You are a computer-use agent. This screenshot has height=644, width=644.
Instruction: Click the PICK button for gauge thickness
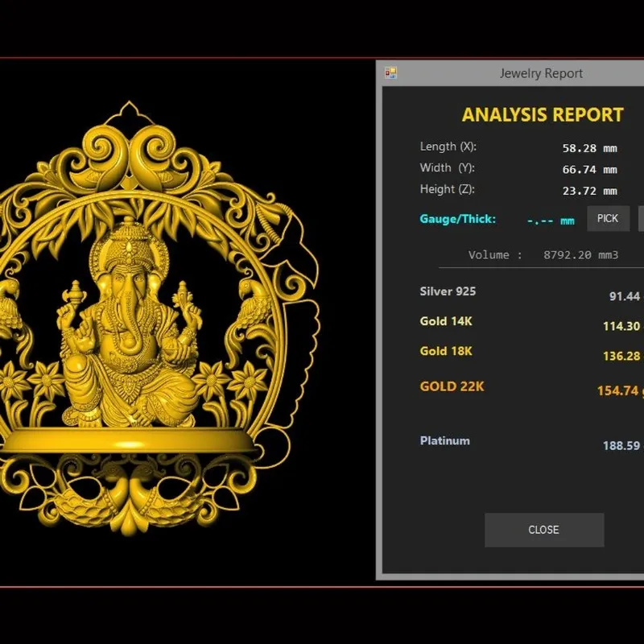click(608, 218)
